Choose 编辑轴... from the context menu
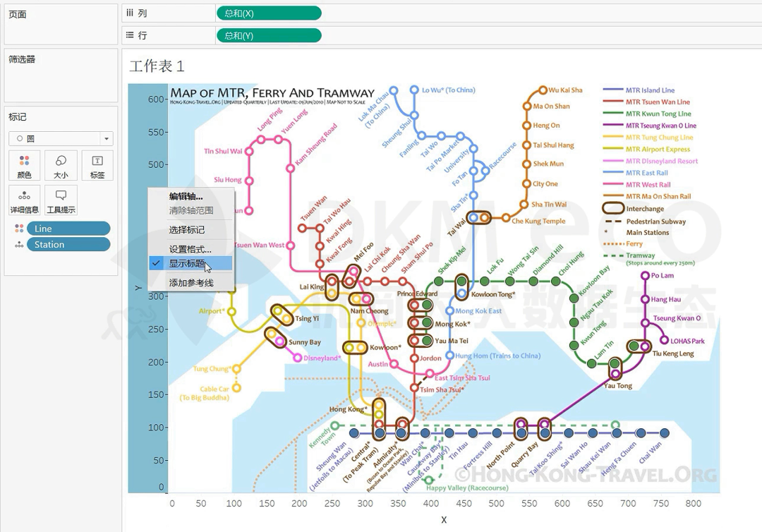This screenshot has height=532, width=762. (x=190, y=196)
